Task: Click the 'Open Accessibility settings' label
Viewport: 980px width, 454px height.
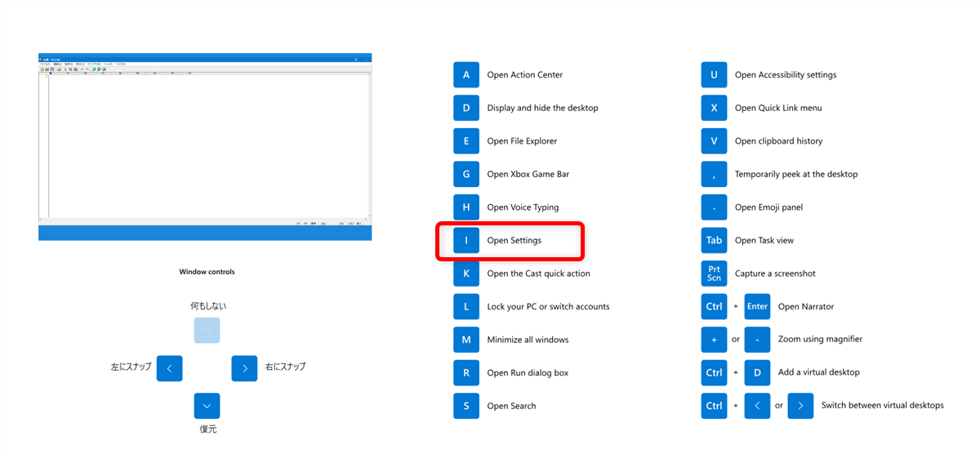Action: pos(786,75)
